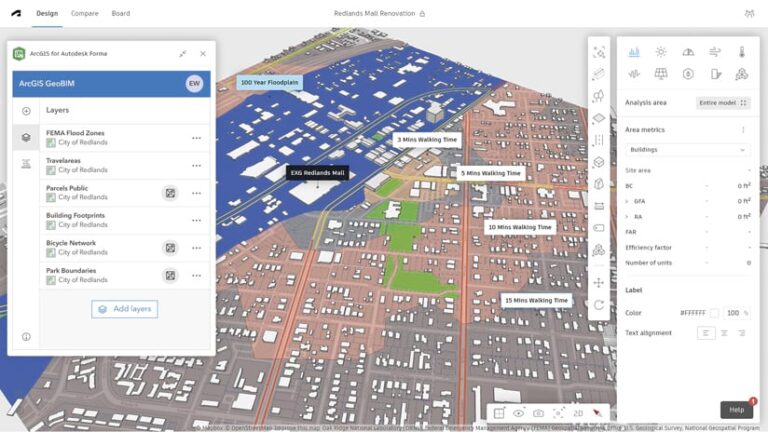Viewport: 768px width, 432px height.
Task: Switch to the Design tab
Action: (x=47, y=13)
